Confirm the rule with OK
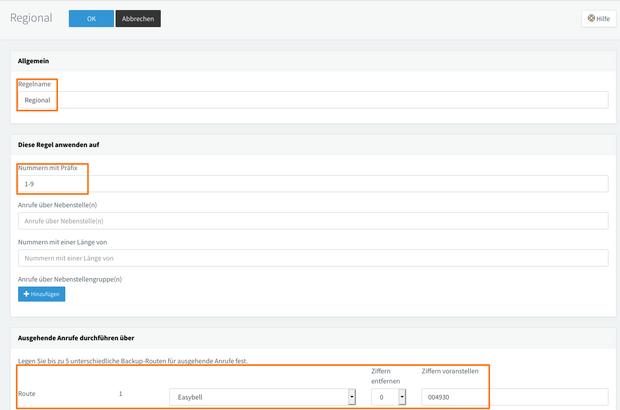The width and height of the screenshot is (620, 410). pyautogui.click(x=91, y=18)
